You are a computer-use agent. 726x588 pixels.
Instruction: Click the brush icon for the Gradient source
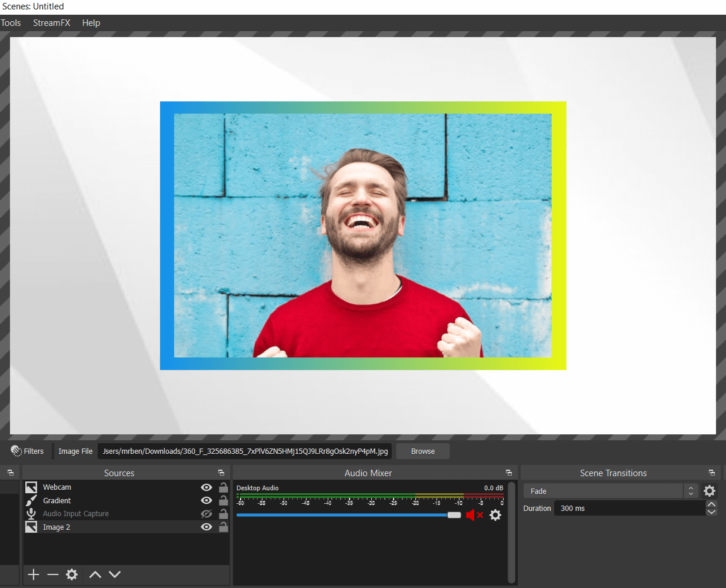pos(31,500)
